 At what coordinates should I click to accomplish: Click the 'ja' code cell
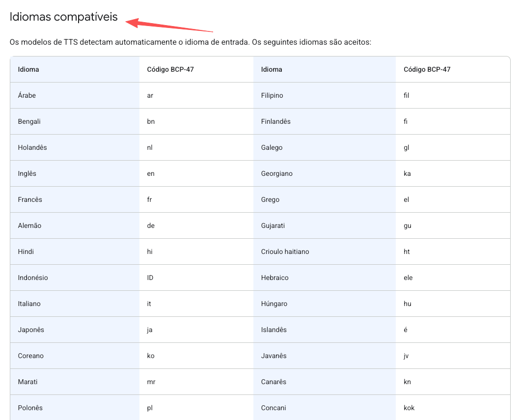click(196, 330)
